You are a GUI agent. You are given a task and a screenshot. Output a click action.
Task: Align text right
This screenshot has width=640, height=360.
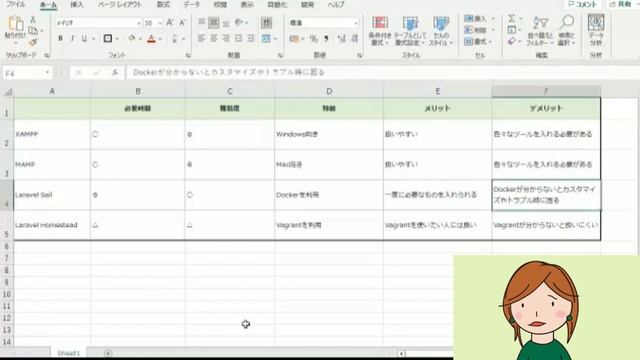coord(226,39)
